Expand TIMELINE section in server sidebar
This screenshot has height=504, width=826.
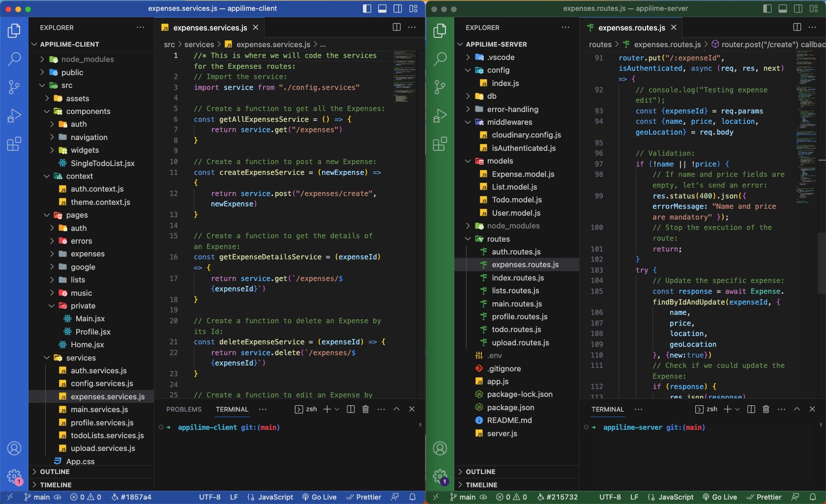click(517, 485)
